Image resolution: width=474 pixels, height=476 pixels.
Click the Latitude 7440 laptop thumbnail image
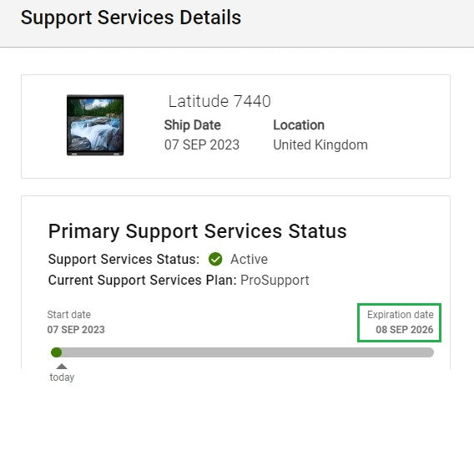tap(95, 125)
